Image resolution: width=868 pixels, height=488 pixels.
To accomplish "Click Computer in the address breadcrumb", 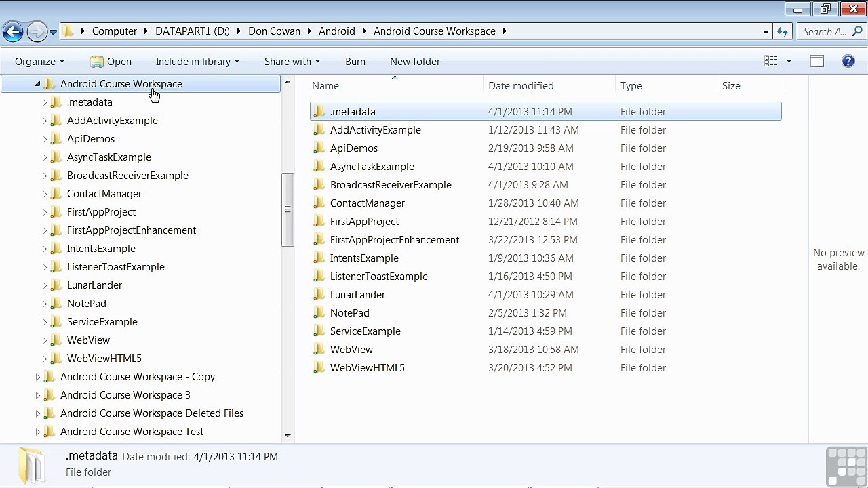I will pos(115,31).
